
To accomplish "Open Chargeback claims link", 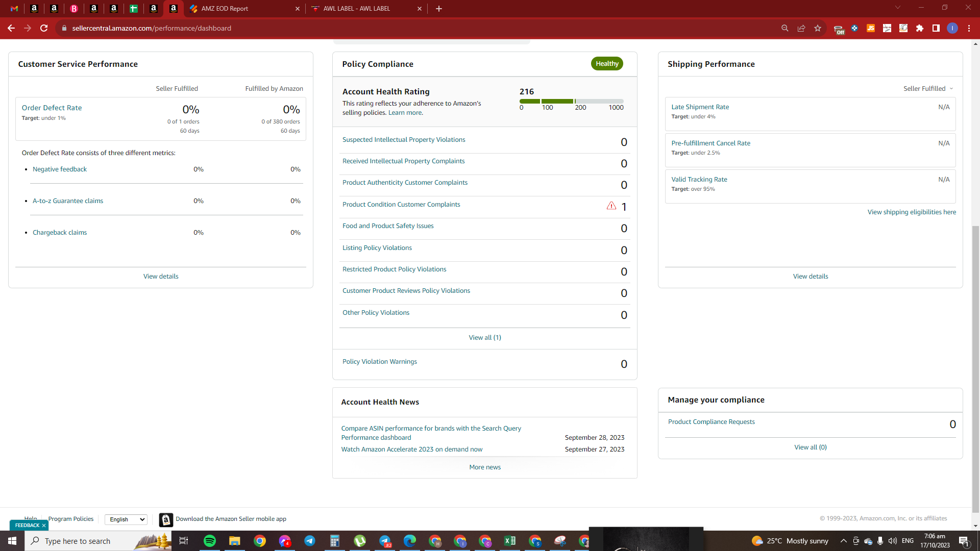I will click(60, 233).
